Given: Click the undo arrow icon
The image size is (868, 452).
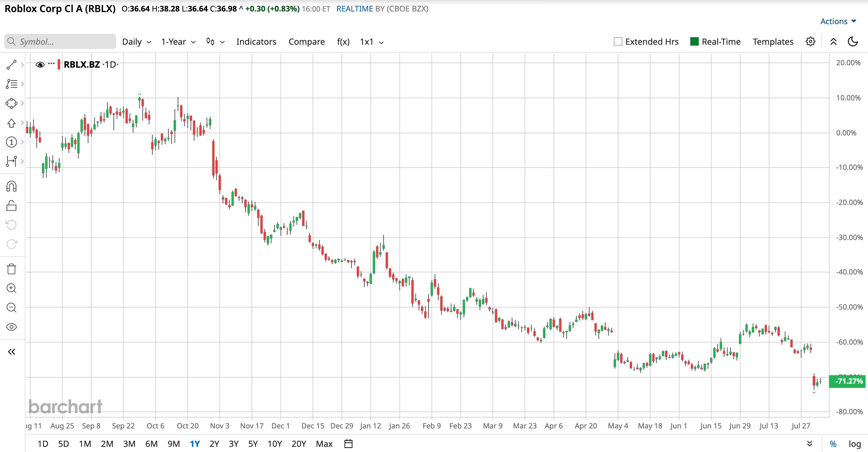Looking at the screenshot, I should click(11, 225).
